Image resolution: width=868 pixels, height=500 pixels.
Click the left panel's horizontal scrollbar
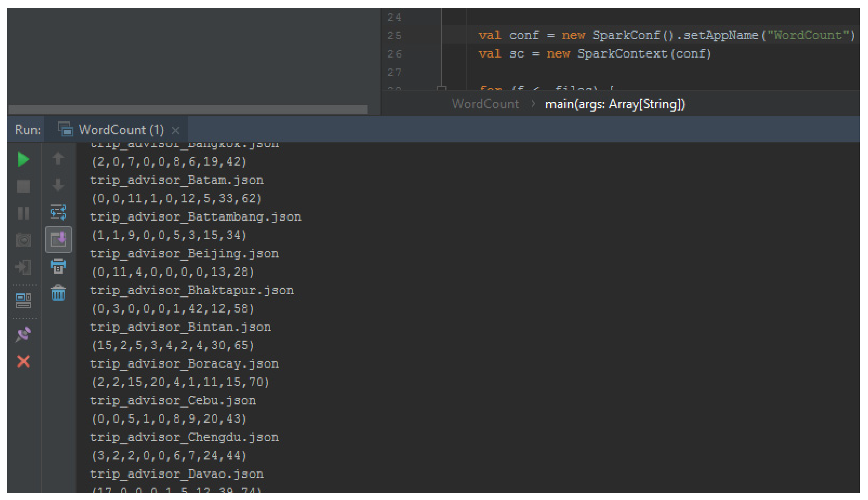[188, 109]
